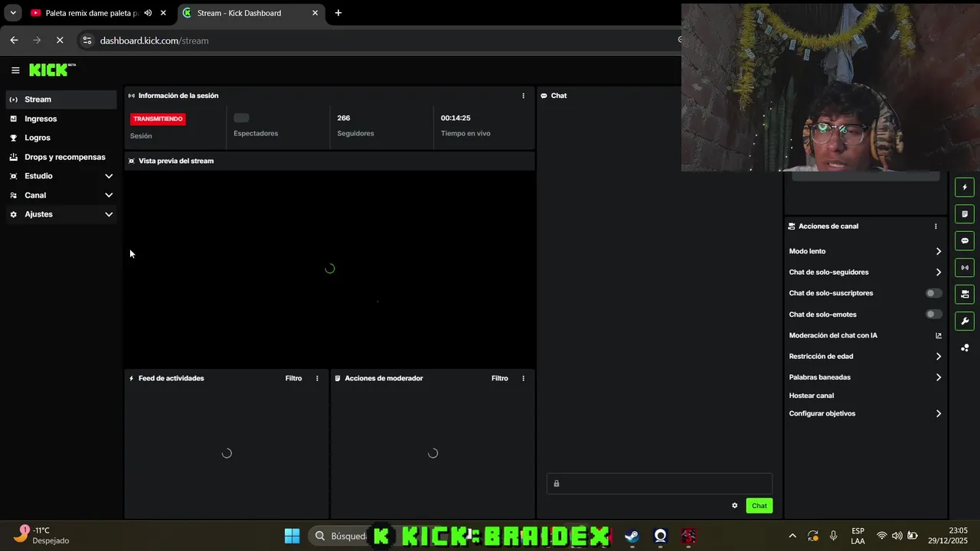980x551 pixels.
Task: Click the green Chat send button
Action: tap(759, 506)
